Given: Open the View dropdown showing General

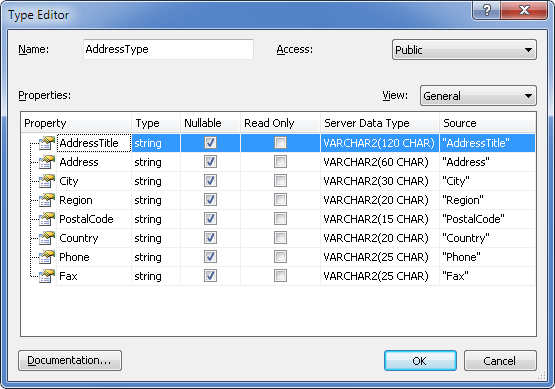Looking at the screenshot, I should 478,96.
